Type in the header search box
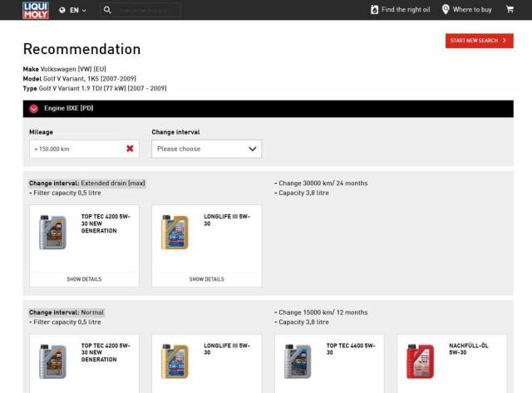The height and width of the screenshot is (393, 532). (x=150, y=10)
